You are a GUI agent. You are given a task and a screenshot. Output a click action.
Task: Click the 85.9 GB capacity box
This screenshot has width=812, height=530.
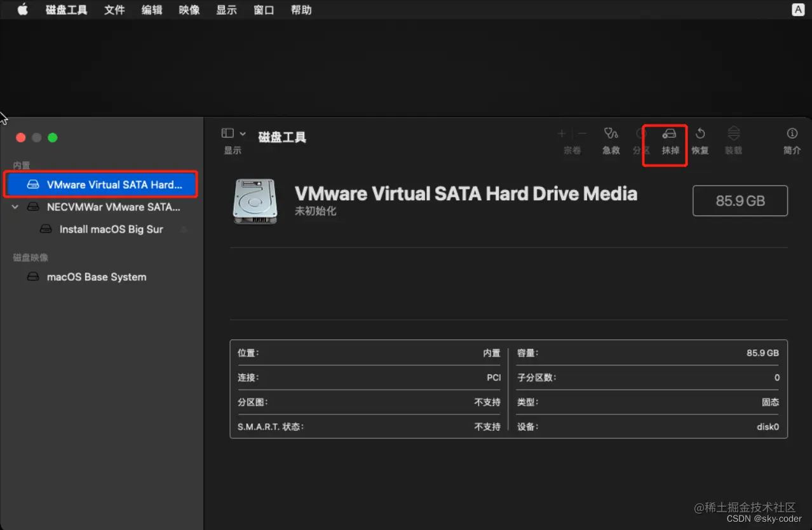740,201
